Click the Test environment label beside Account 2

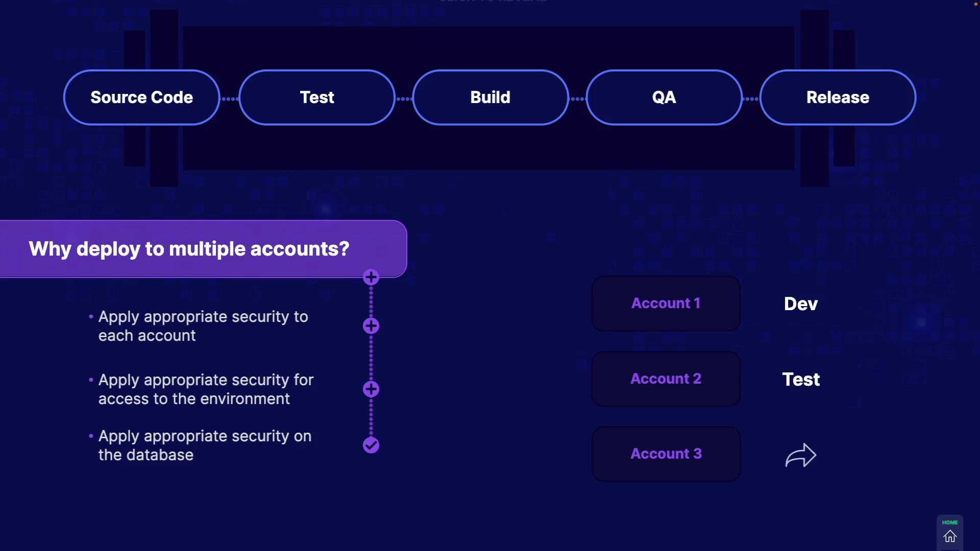point(801,380)
